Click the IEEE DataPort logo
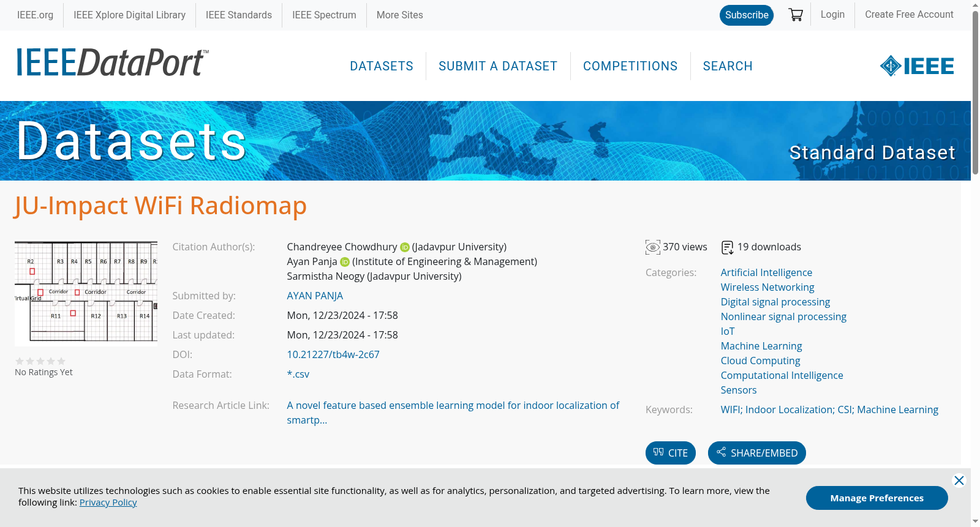The height and width of the screenshot is (527, 980). point(113,62)
